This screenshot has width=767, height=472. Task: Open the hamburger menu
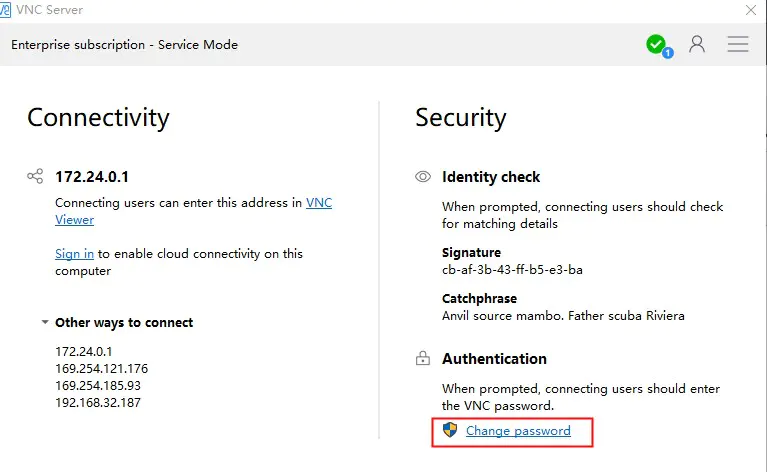coord(738,44)
